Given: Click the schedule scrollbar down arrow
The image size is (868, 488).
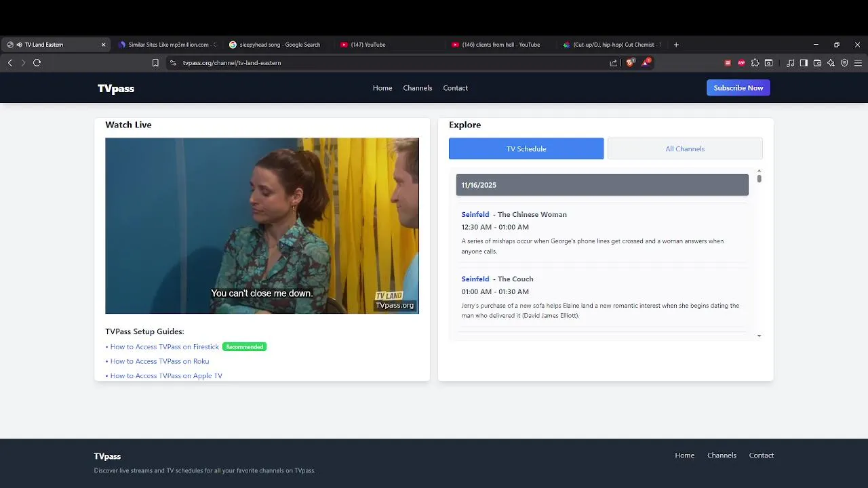Looking at the screenshot, I should tap(759, 335).
